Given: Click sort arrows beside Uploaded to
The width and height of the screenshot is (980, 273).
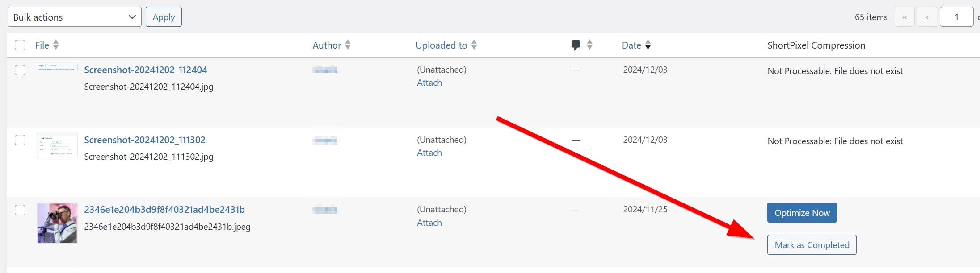Looking at the screenshot, I should pos(474,45).
